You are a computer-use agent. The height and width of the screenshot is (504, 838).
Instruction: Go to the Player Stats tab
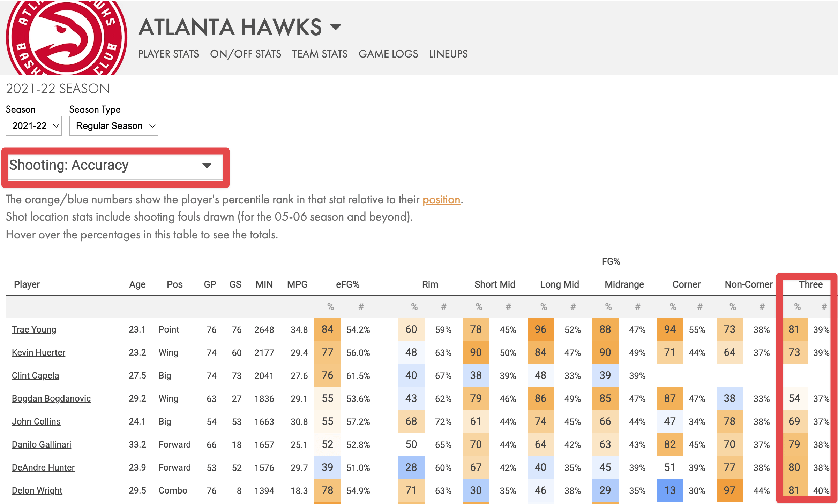coord(169,54)
